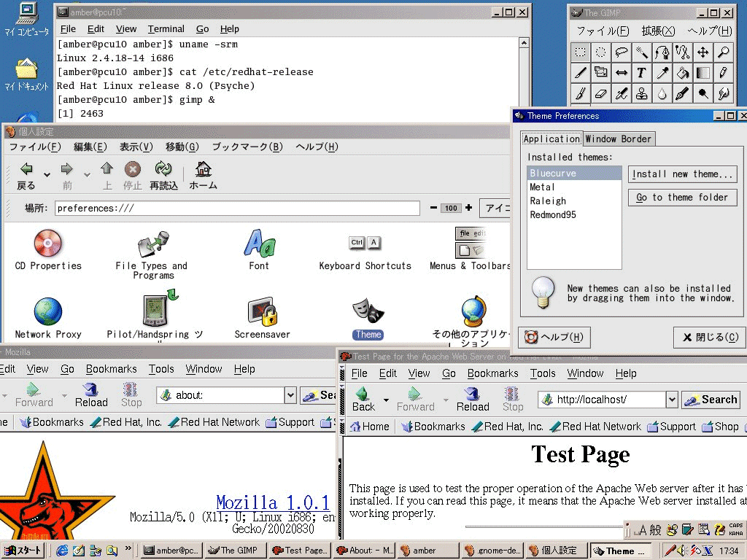The height and width of the screenshot is (560, 747).
Task: Click the Red Hat Network bookmark in Test Page window
Action: point(595,427)
